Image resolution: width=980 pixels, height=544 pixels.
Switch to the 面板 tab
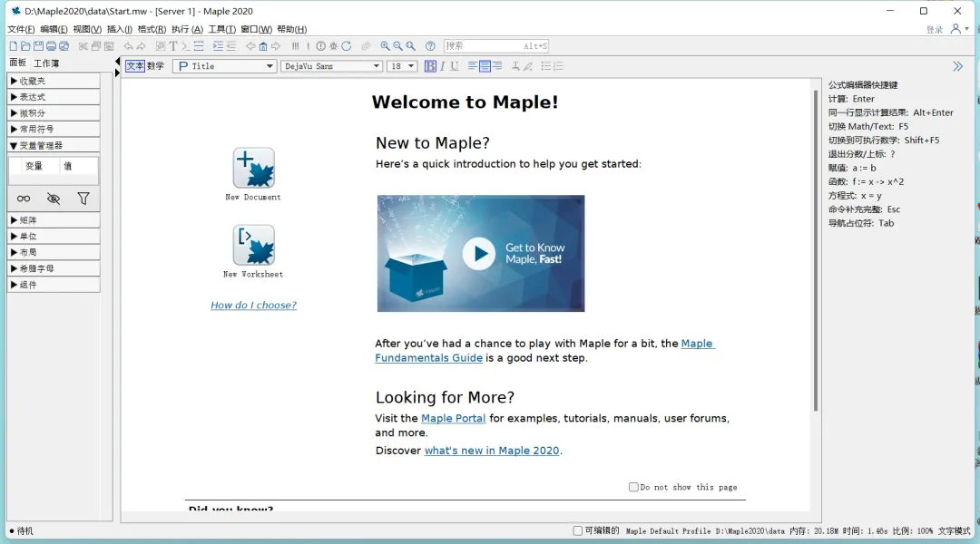(x=18, y=63)
